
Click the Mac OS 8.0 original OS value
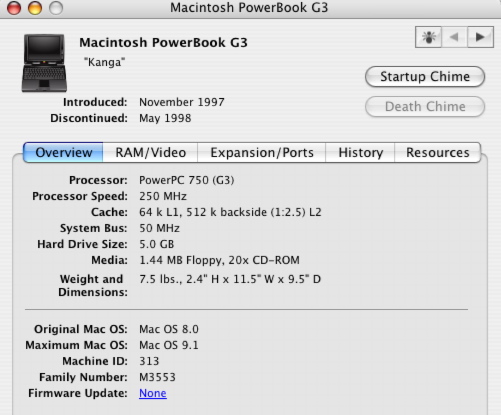pos(169,329)
